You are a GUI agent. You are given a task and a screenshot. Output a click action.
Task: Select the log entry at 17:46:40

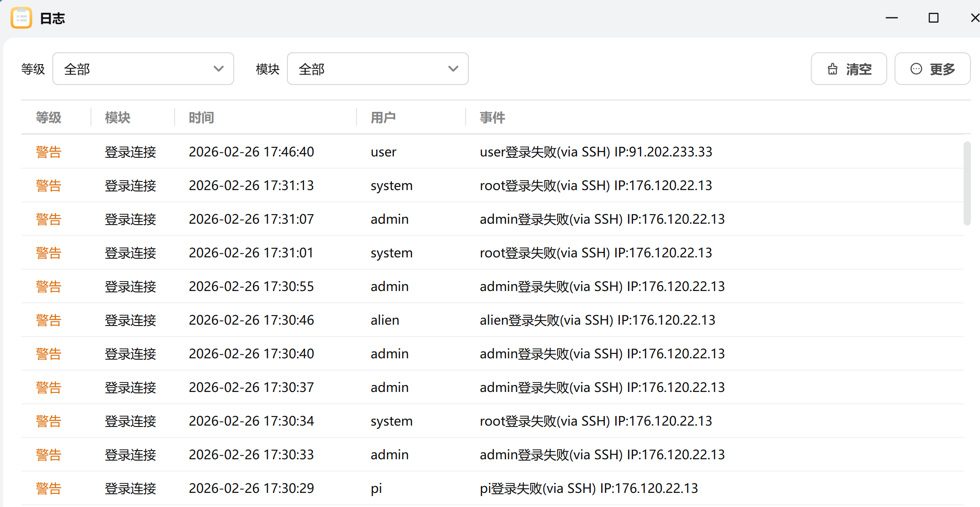pos(251,152)
